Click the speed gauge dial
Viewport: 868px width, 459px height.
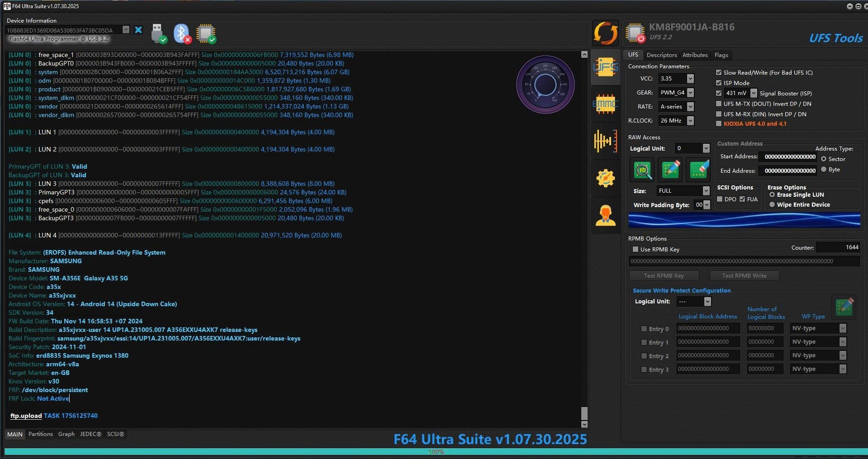(x=545, y=85)
